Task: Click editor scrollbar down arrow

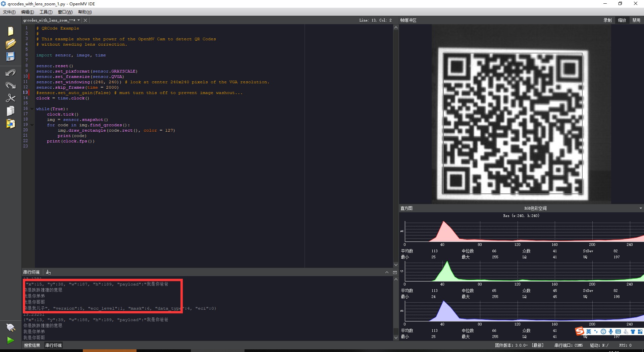Action: [396, 265]
